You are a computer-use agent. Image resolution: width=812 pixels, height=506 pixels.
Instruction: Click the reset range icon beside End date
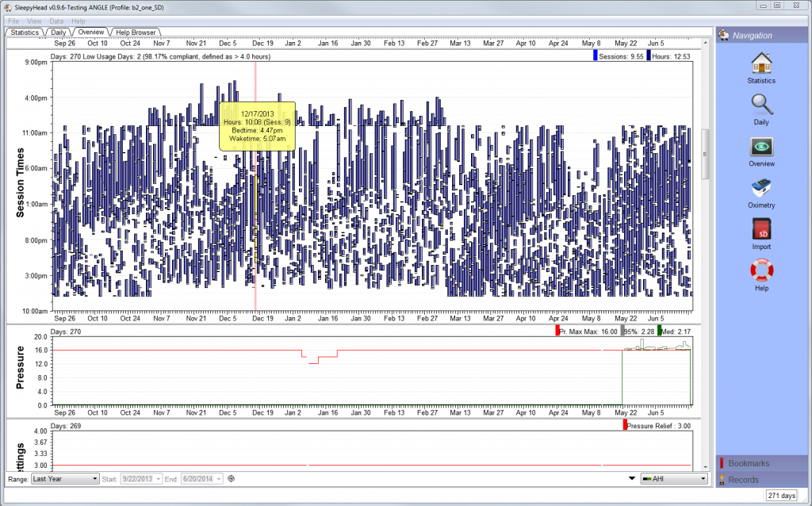click(x=231, y=479)
